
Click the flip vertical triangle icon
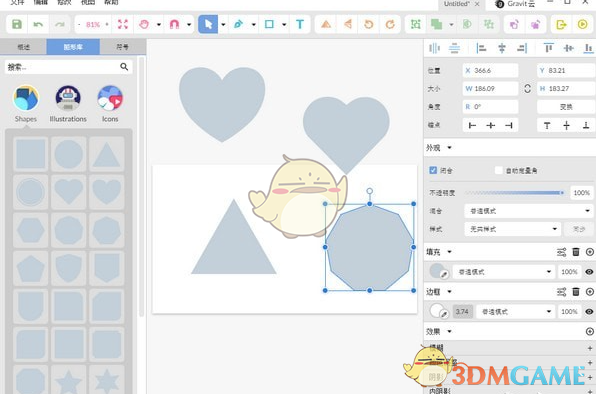click(x=347, y=24)
